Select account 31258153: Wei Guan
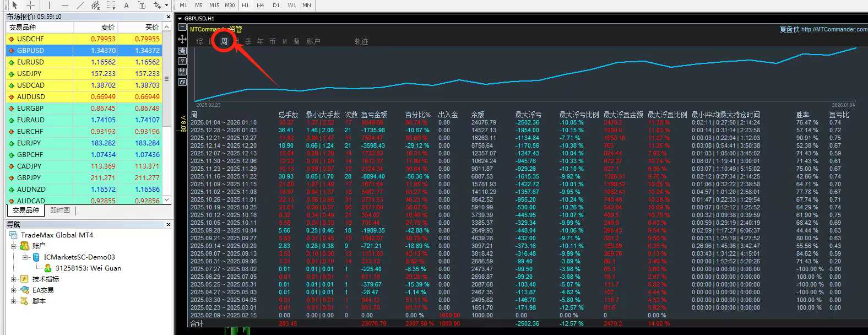Screen dimensions: 868x335 pos(88,268)
